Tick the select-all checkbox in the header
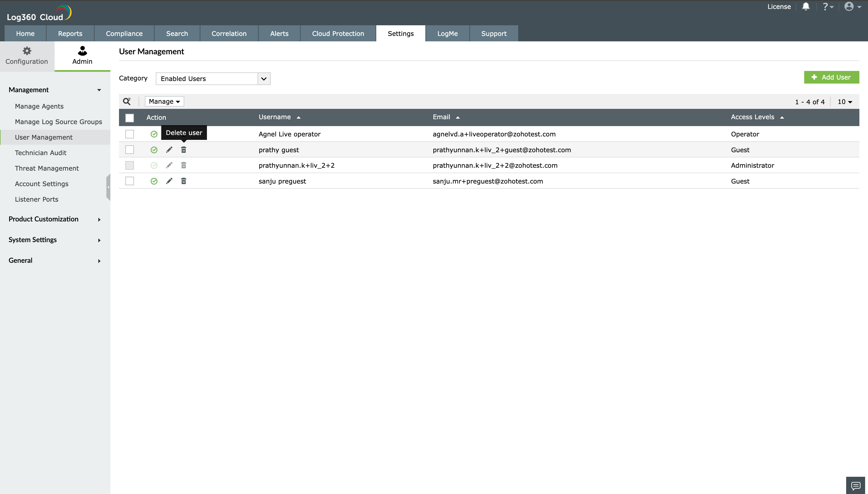 point(130,118)
